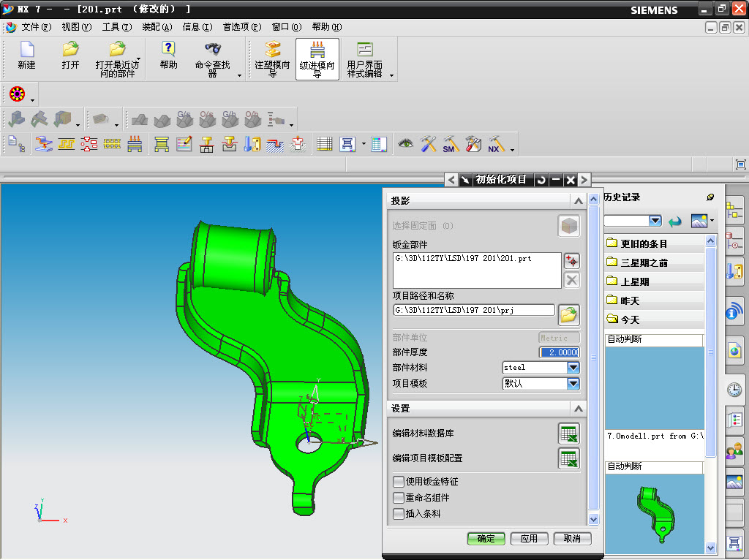Start the 注塑模向导 mold wizard
The height and width of the screenshot is (560, 749).
coord(272,59)
